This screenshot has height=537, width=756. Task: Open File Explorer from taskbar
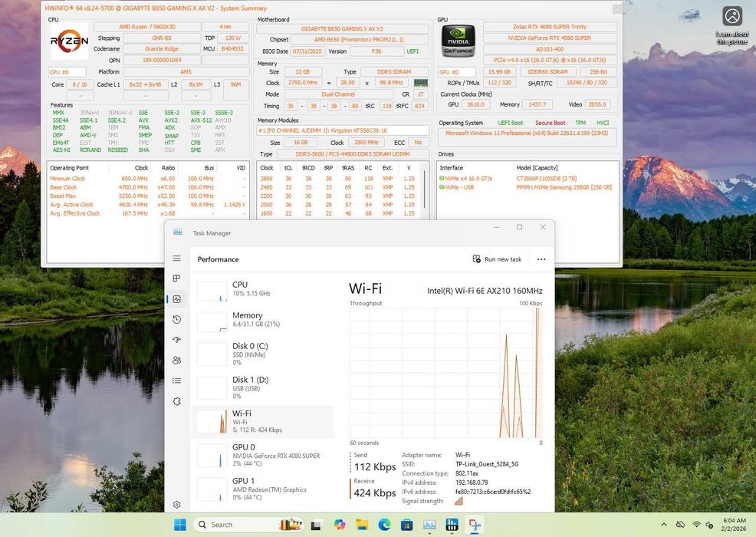[x=362, y=525]
